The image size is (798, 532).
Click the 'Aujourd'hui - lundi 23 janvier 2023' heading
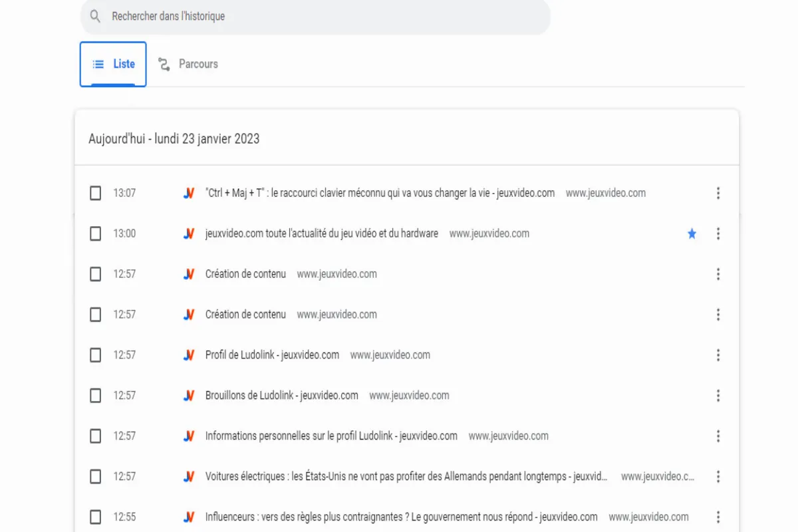[174, 138]
